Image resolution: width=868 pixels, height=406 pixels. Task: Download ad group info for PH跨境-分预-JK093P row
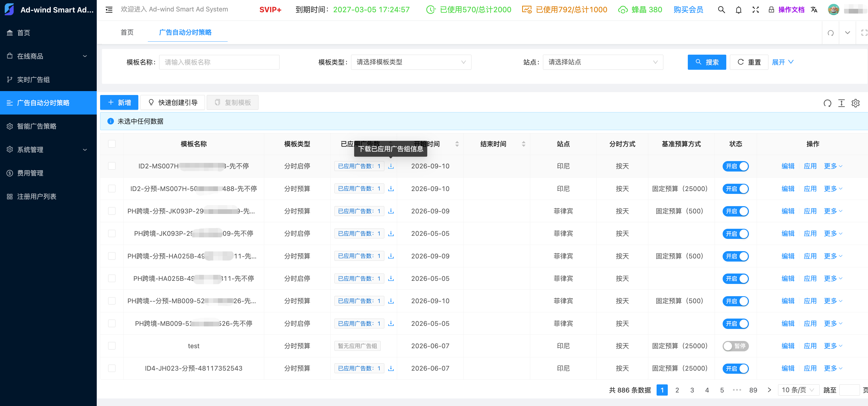coord(391,211)
